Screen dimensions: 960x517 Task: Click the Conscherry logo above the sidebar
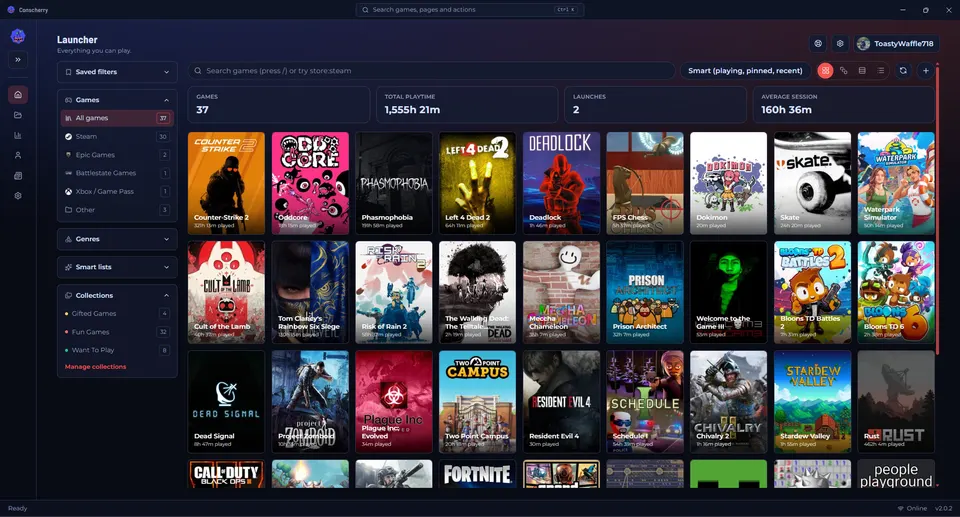click(x=18, y=36)
